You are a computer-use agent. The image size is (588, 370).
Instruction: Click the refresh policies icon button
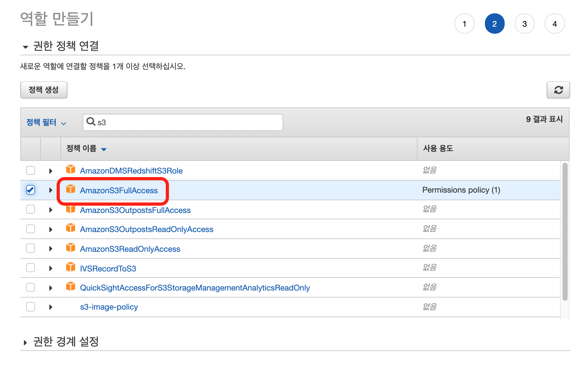click(x=558, y=90)
